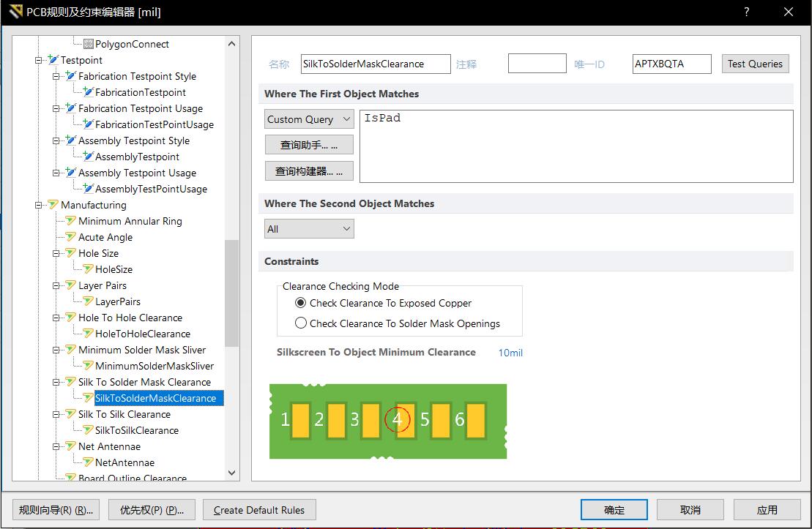Screen dimensions: 812x529
Task: Click the 规则向导(R) button
Action: coord(56,510)
